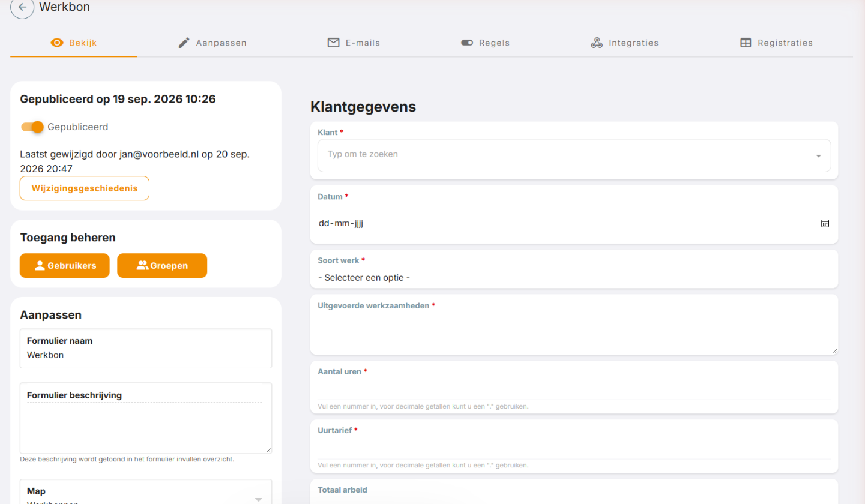The height and width of the screenshot is (504, 865).
Task: Expand the Klant search dropdown arrow
Action: point(818,156)
